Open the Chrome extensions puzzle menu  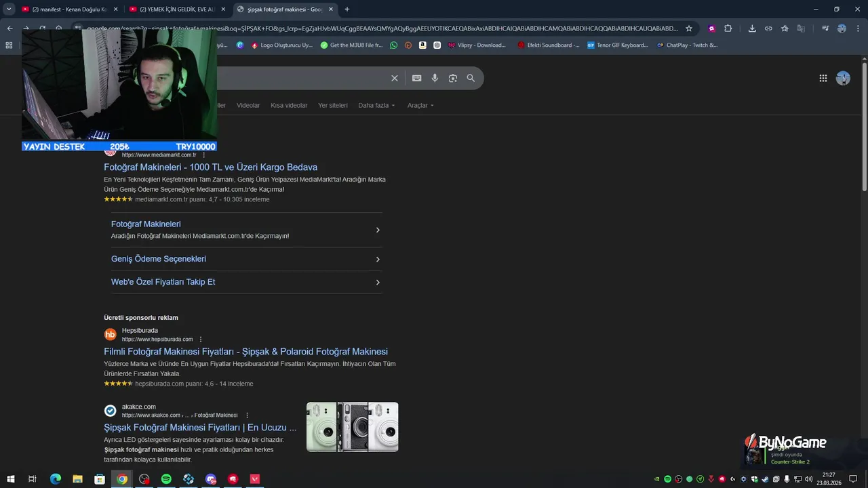[728, 28]
